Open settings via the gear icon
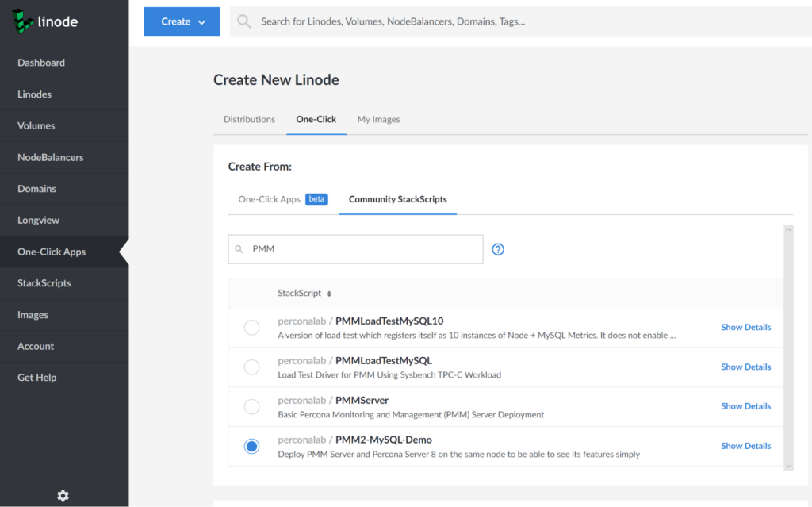The image size is (812, 507). [x=63, y=495]
